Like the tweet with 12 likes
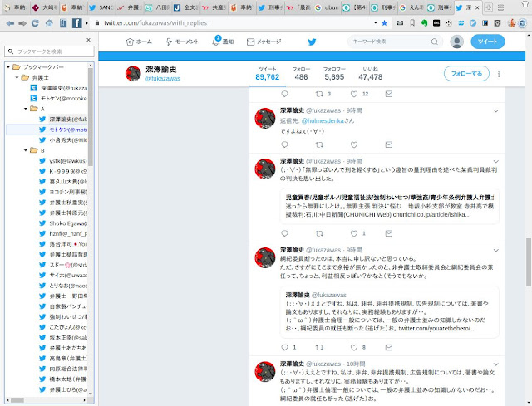The width and height of the screenshot is (532, 406). coord(354,94)
